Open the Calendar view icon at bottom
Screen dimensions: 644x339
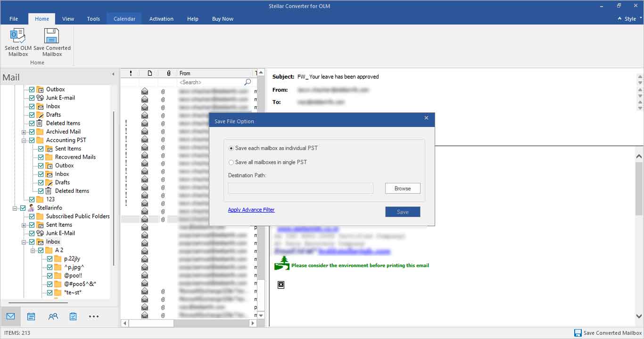pyautogui.click(x=31, y=316)
